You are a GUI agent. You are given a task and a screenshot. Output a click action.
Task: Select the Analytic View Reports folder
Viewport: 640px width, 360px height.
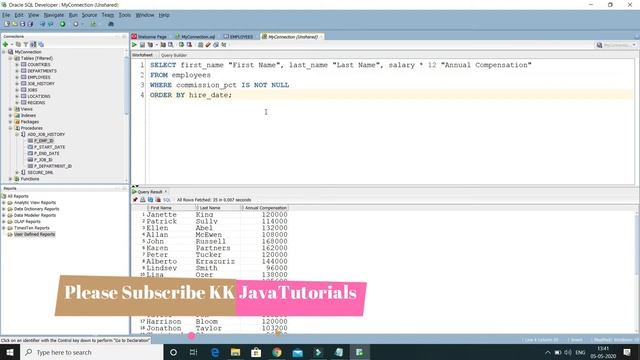tap(35, 202)
